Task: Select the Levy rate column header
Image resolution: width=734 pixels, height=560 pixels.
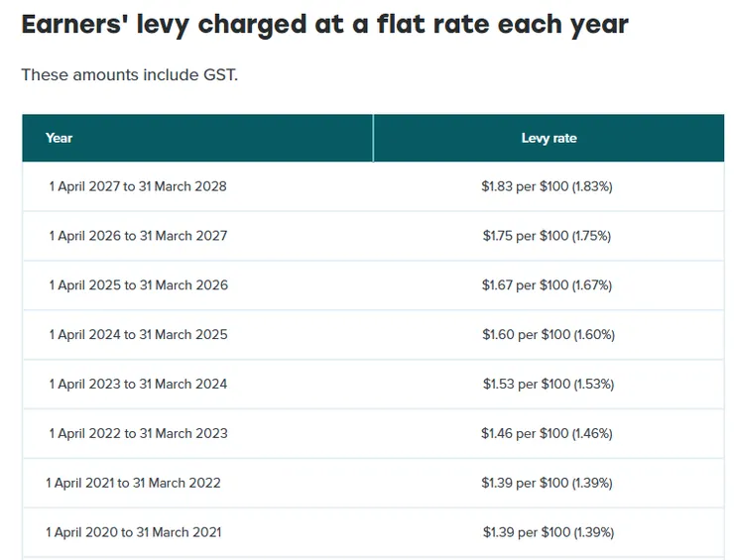Action: [549, 138]
